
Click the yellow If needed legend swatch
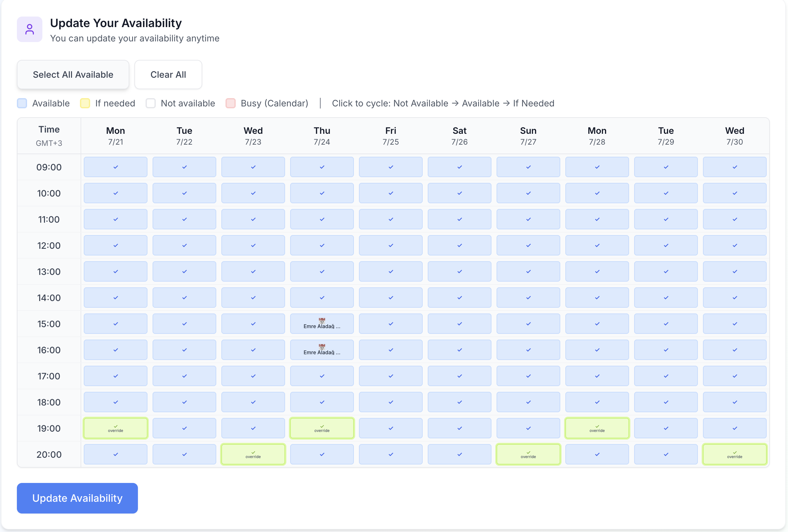85,103
